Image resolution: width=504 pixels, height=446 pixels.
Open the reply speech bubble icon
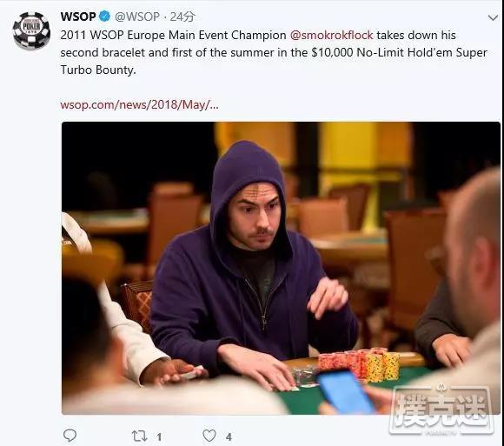pos(70,436)
